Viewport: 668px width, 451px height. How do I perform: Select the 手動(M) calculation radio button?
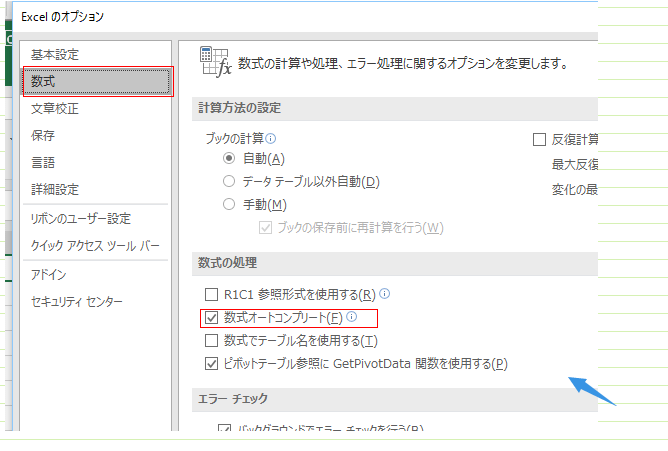point(229,204)
